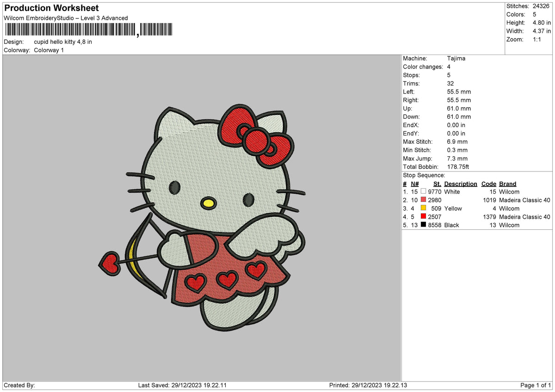Select stitch count '9770' in stop 1

pos(435,191)
